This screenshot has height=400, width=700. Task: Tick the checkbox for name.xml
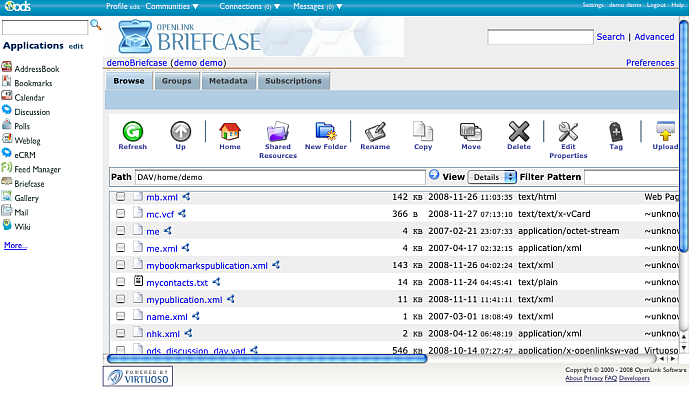tap(121, 317)
